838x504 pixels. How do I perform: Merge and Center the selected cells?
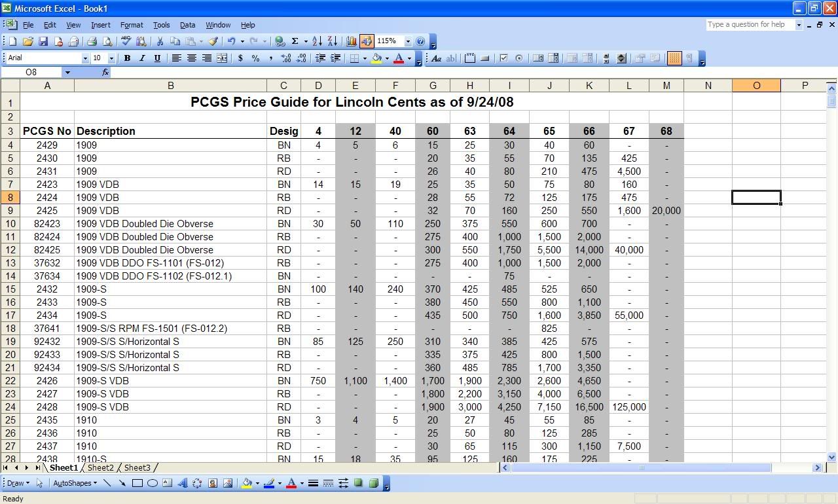coord(222,58)
